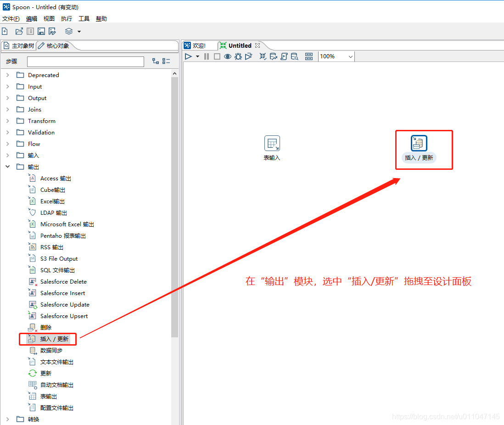
Task: Click the open file toolbar icon
Action: point(19,31)
